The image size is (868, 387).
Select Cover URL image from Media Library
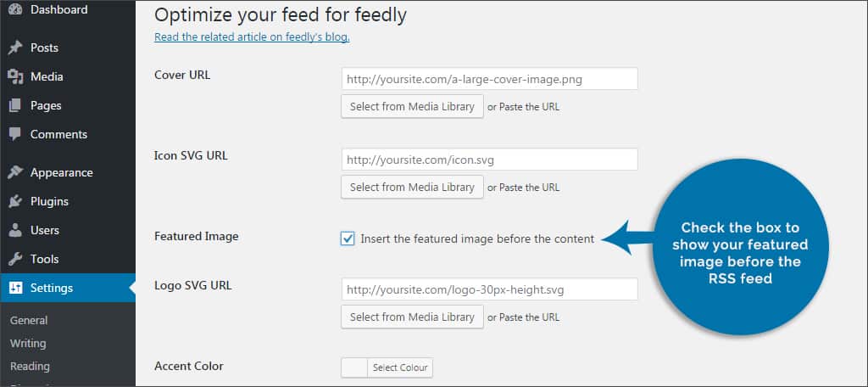click(x=412, y=107)
